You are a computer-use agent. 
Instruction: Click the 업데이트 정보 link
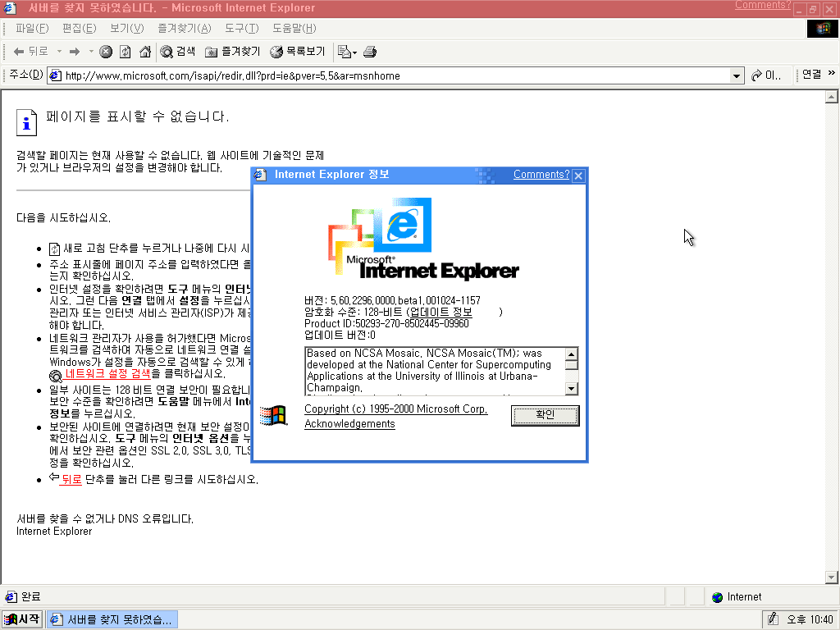pos(441,313)
